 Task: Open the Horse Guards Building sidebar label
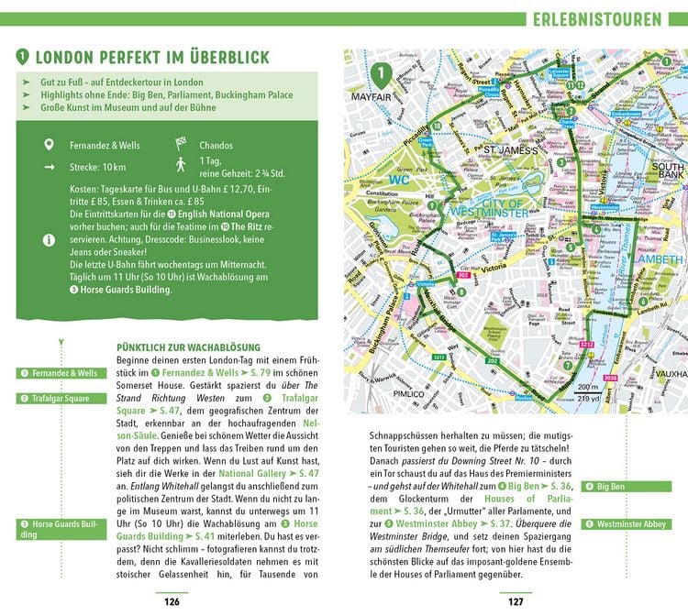(x=61, y=529)
